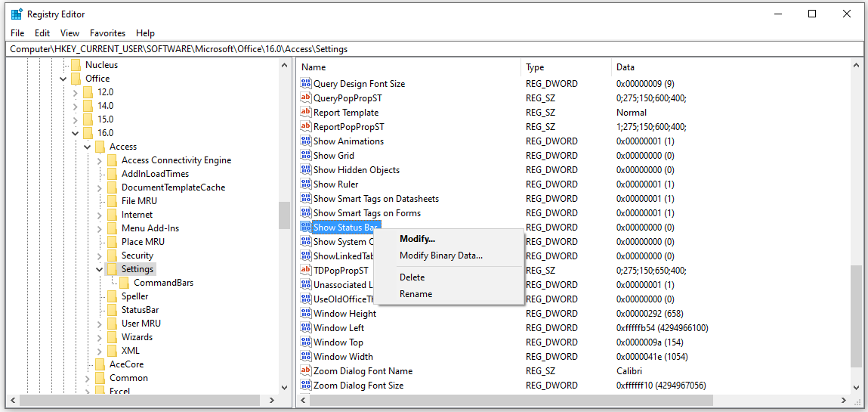Click tree pane scroll down arrow

pyautogui.click(x=285, y=388)
